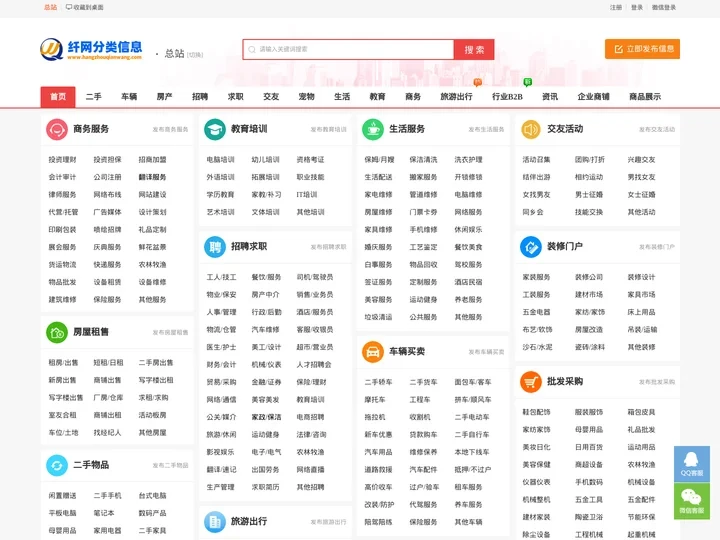Open 拼车/顺风车 under 车辆买卖
The image size is (720, 540).
[x=472, y=400]
